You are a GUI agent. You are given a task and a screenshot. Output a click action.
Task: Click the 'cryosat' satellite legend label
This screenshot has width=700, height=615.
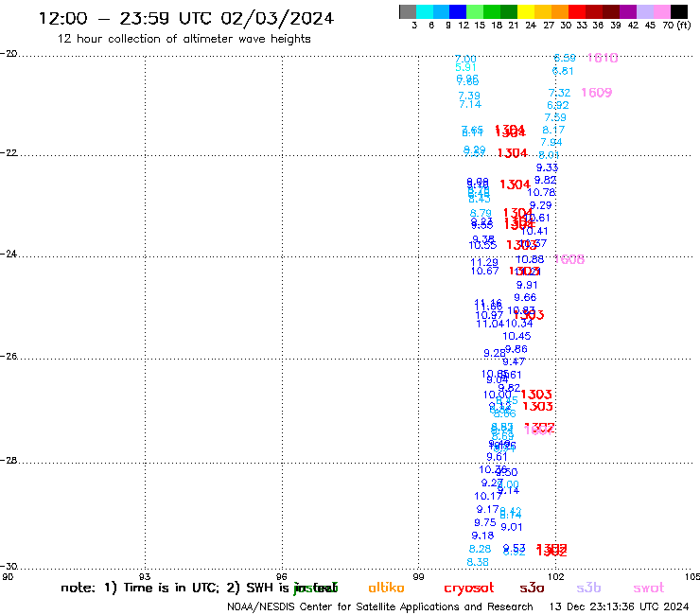(x=469, y=589)
